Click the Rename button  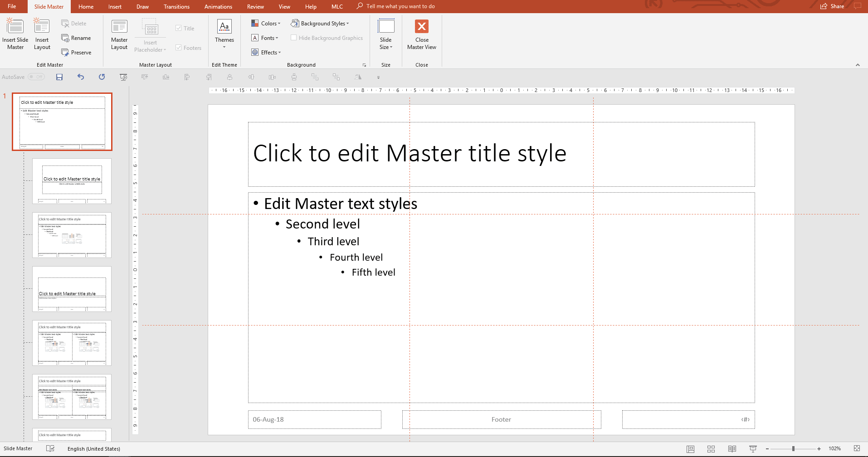77,38
